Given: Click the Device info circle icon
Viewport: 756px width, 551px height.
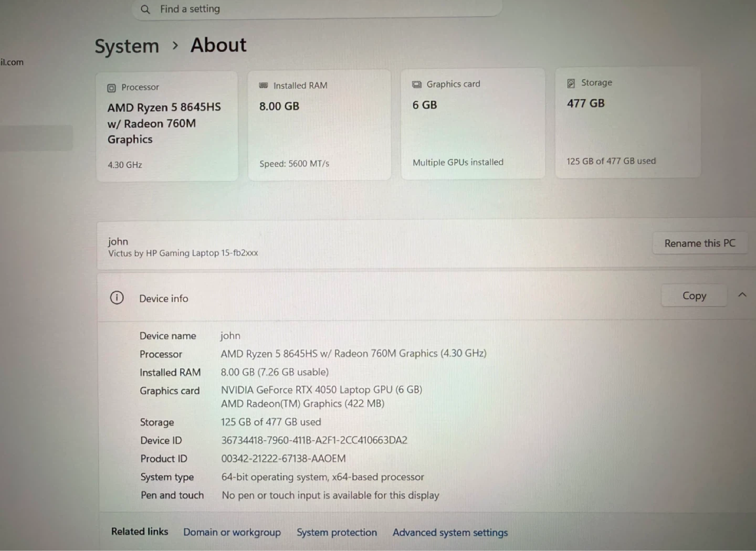Looking at the screenshot, I should [117, 298].
